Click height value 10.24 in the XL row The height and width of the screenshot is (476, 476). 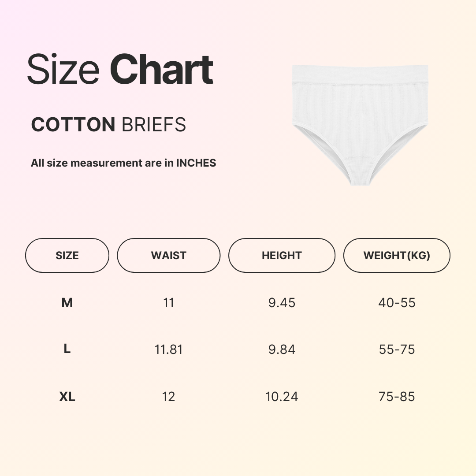[x=282, y=397]
